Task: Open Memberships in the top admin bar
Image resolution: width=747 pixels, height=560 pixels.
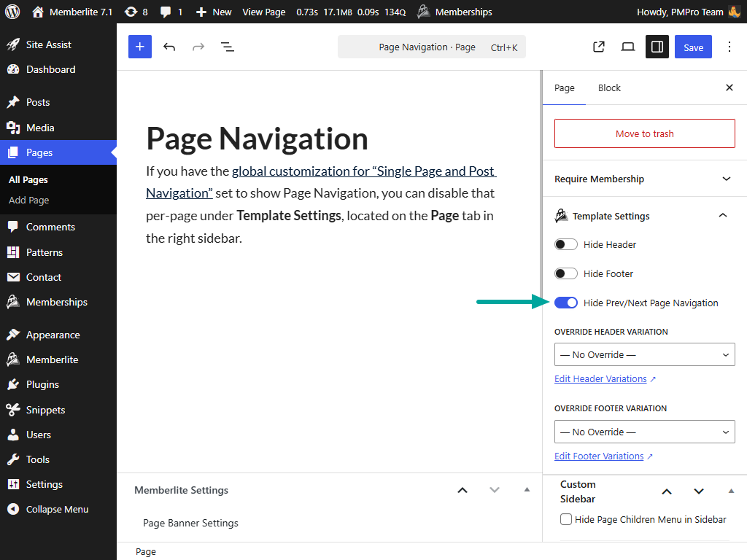Action: point(454,12)
